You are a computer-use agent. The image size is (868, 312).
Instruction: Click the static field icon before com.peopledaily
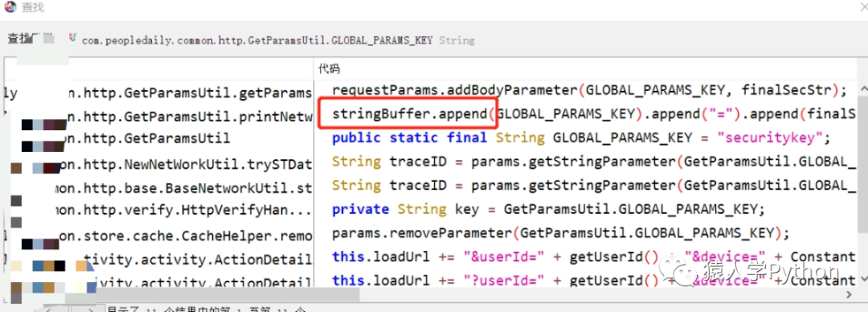(x=72, y=39)
